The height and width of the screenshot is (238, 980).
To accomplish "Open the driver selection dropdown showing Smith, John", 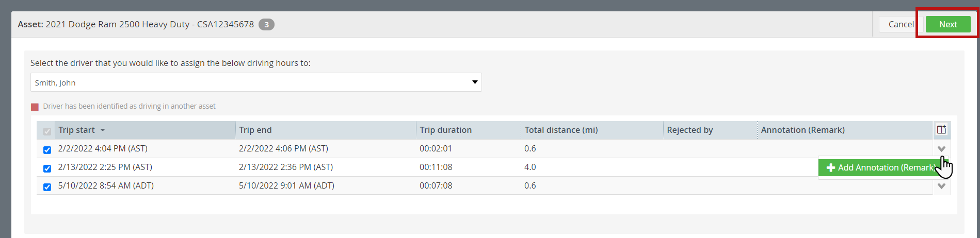I will [x=256, y=82].
